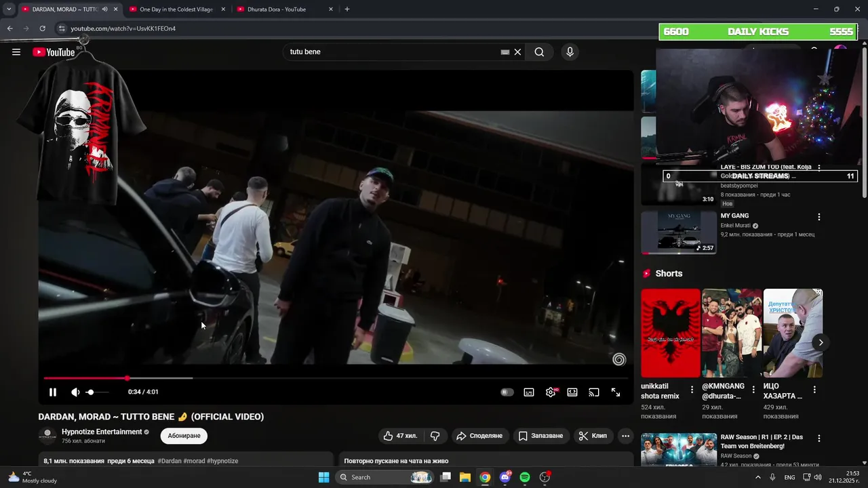Adjust the video volume slider
868x488 pixels.
point(98,392)
